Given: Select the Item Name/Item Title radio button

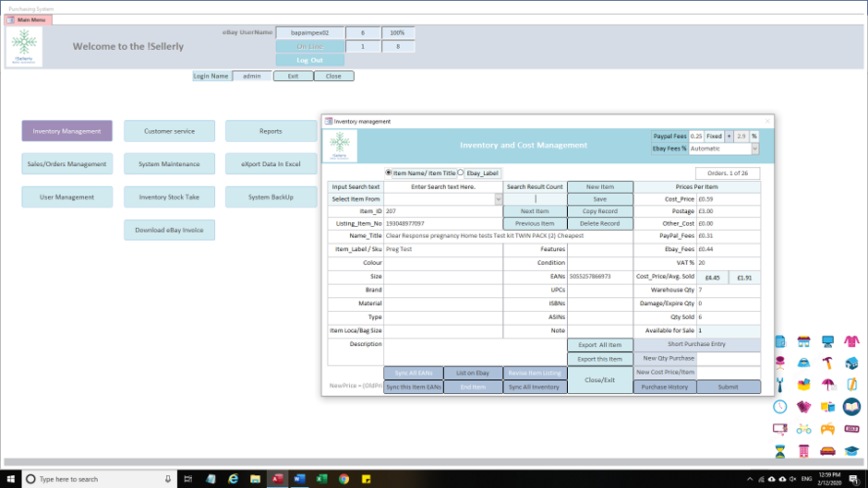Looking at the screenshot, I should [389, 173].
